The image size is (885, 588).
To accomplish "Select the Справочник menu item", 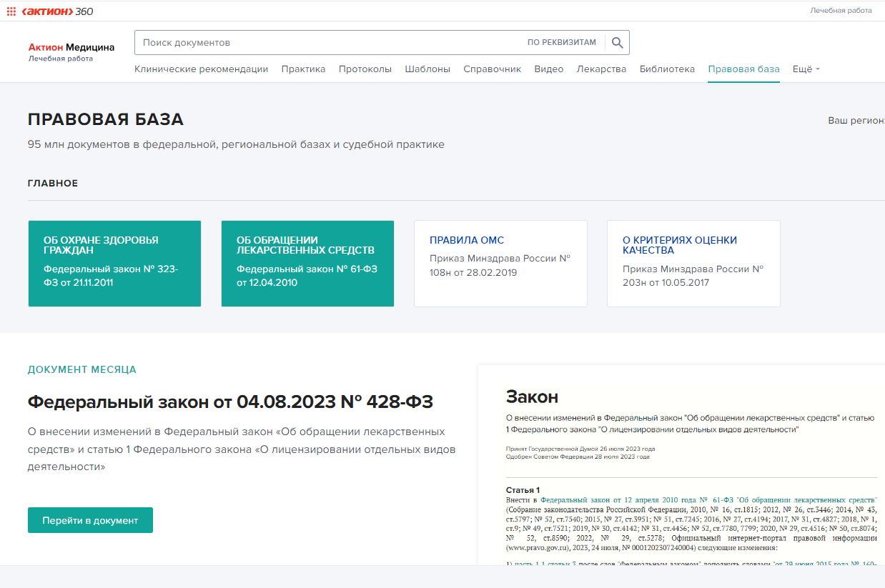I will pyautogui.click(x=492, y=69).
